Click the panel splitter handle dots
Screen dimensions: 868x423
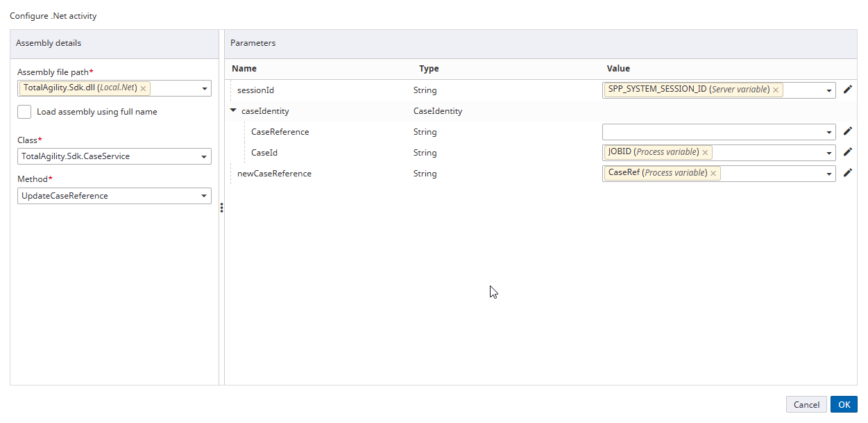(221, 207)
